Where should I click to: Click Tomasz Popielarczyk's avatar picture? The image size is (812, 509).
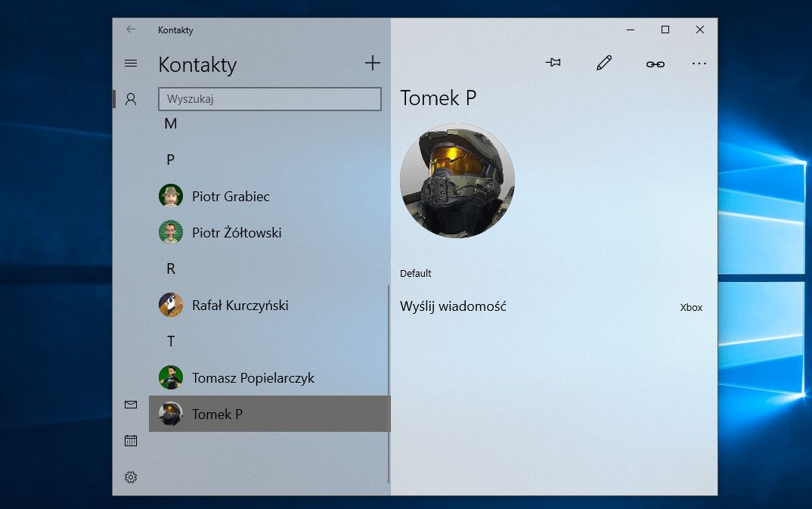click(171, 377)
